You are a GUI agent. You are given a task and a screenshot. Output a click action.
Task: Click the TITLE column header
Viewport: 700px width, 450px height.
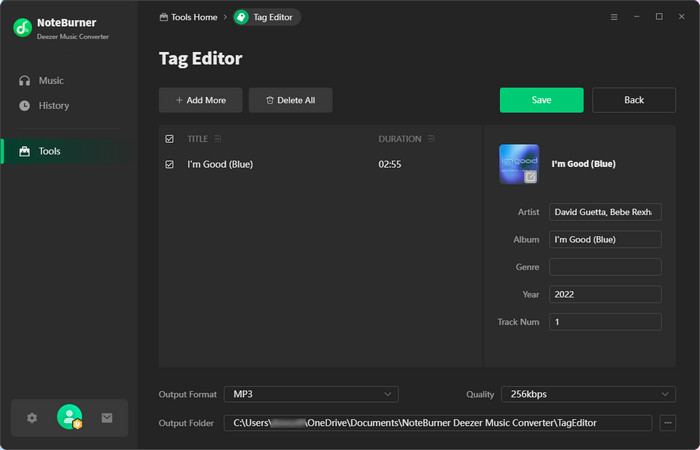(x=197, y=139)
